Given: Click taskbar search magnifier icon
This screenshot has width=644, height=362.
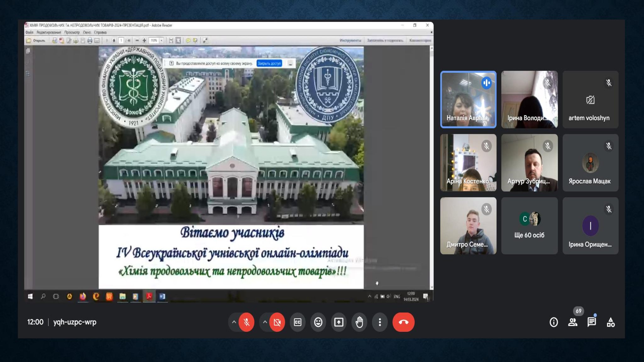Looking at the screenshot, I should pyautogui.click(x=43, y=296).
